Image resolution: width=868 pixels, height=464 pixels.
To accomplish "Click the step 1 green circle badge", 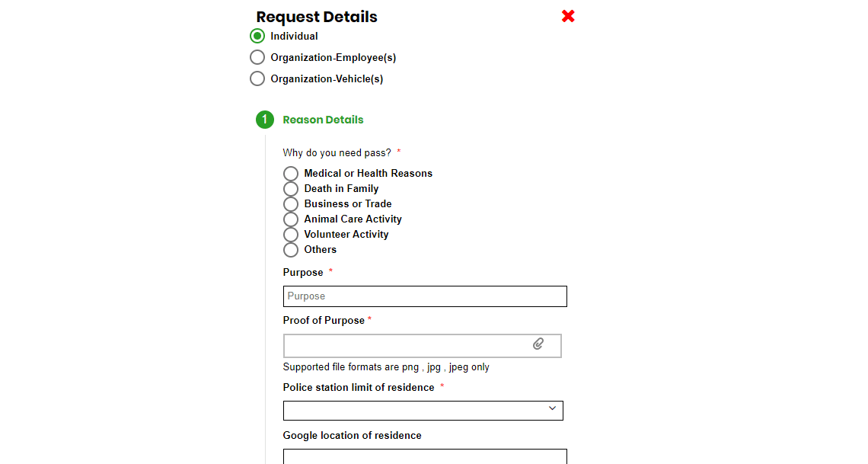I will (264, 120).
